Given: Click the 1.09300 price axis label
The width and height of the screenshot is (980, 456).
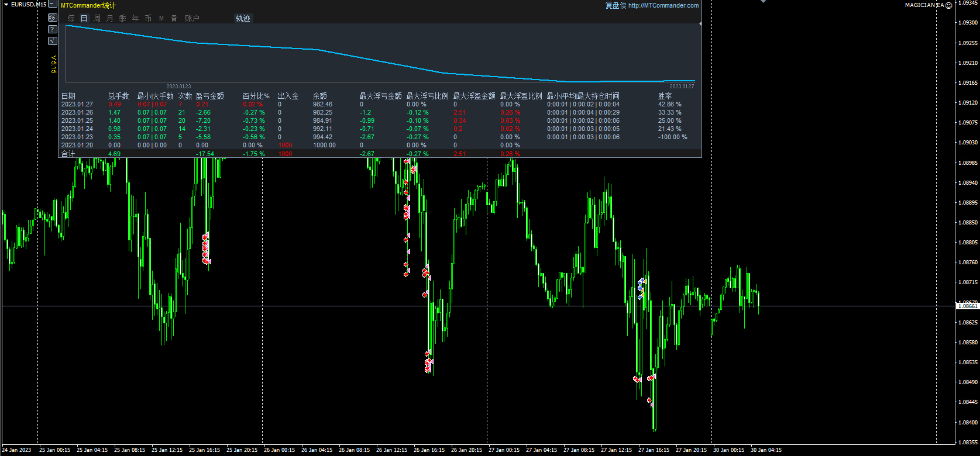Looking at the screenshot, I should tap(967, 22).
